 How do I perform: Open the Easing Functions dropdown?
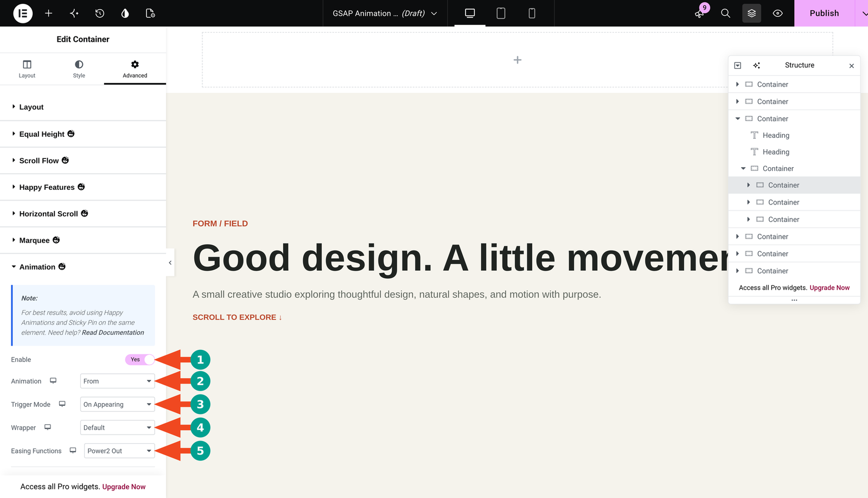click(119, 451)
